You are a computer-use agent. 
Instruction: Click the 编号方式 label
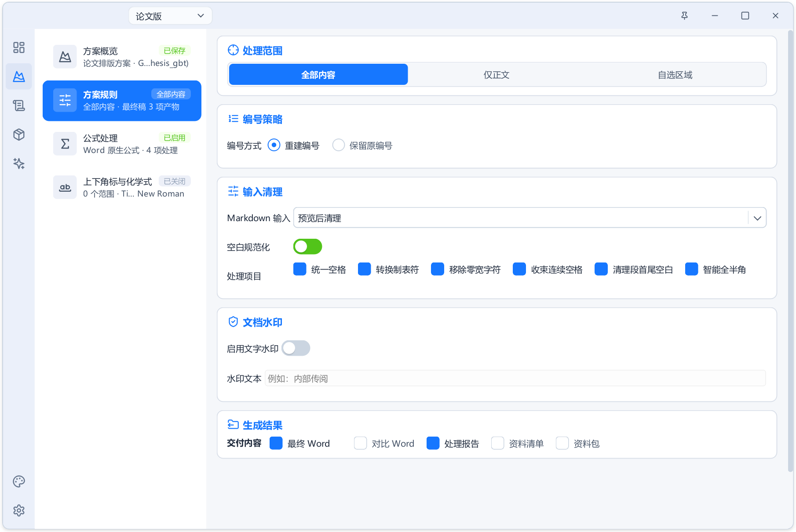click(x=244, y=146)
